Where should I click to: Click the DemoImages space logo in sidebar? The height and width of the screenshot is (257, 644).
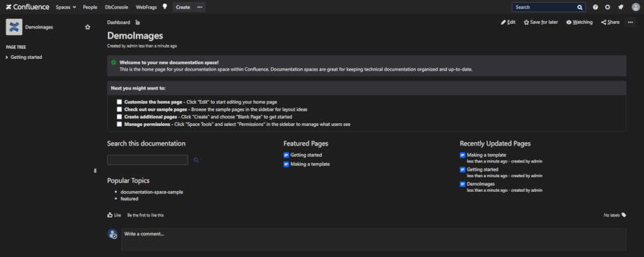pyautogui.click(x=14, y=27)
